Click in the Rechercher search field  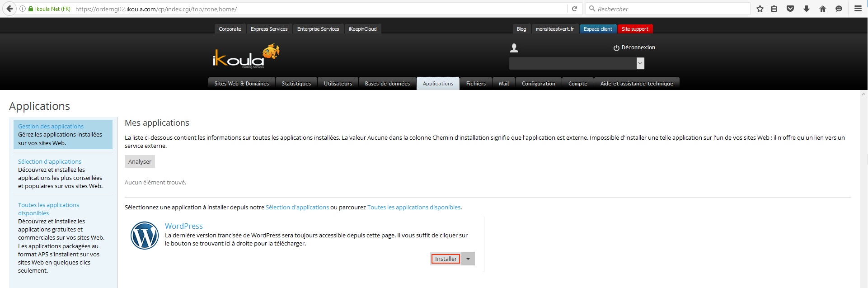[x=669, y=9]
